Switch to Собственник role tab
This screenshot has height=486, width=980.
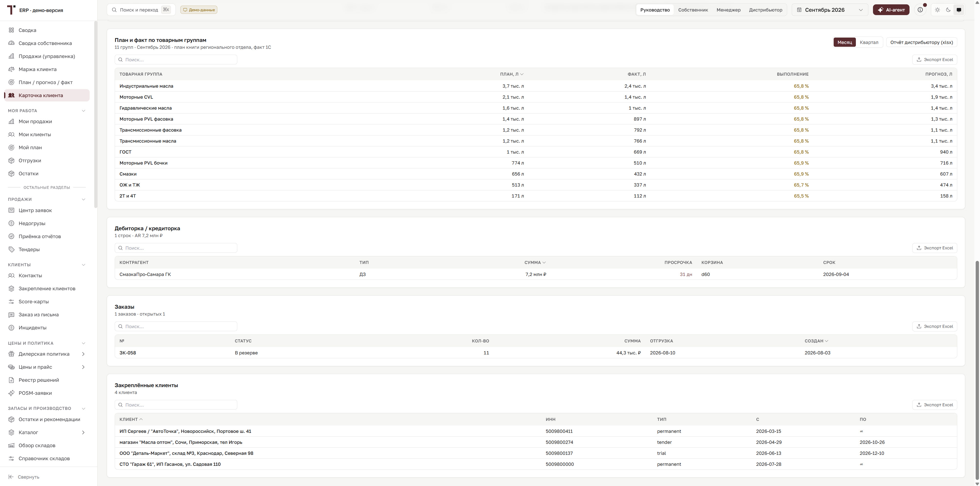point(693,10)
